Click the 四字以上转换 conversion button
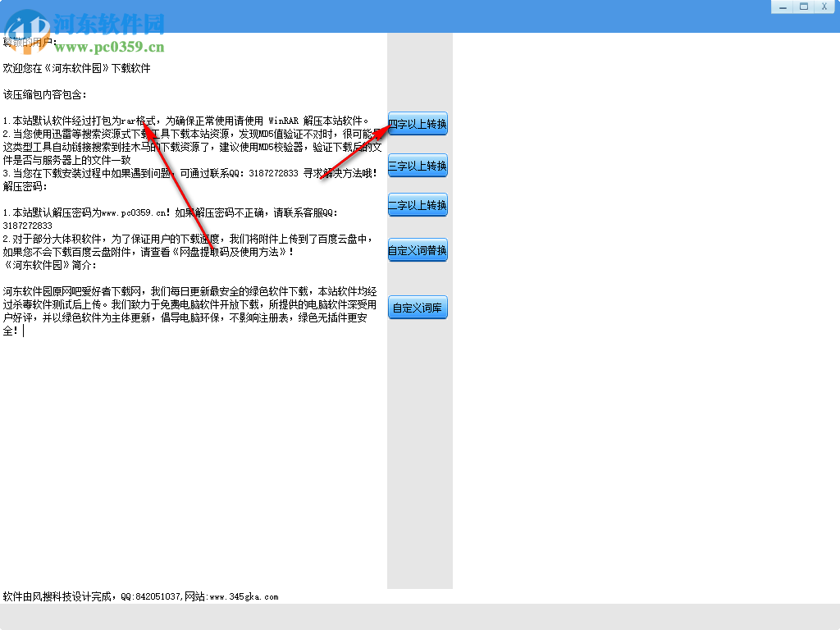The height and width of the screenshot is (630, 840). [417, 123]
